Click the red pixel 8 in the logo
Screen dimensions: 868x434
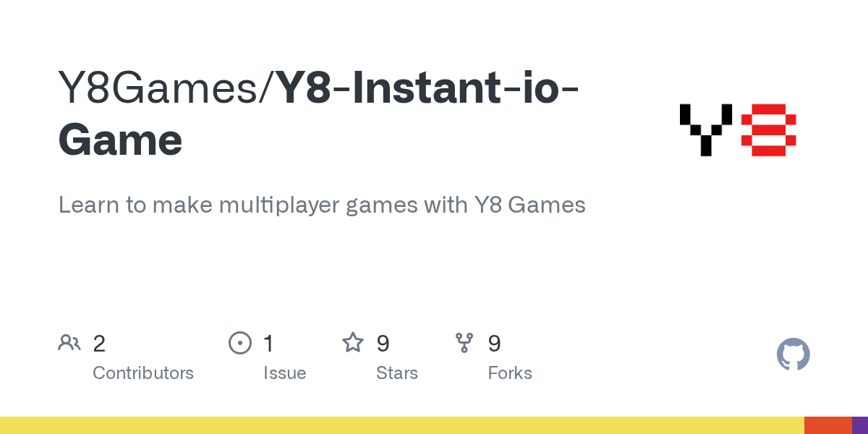click(x=768, y=129)
